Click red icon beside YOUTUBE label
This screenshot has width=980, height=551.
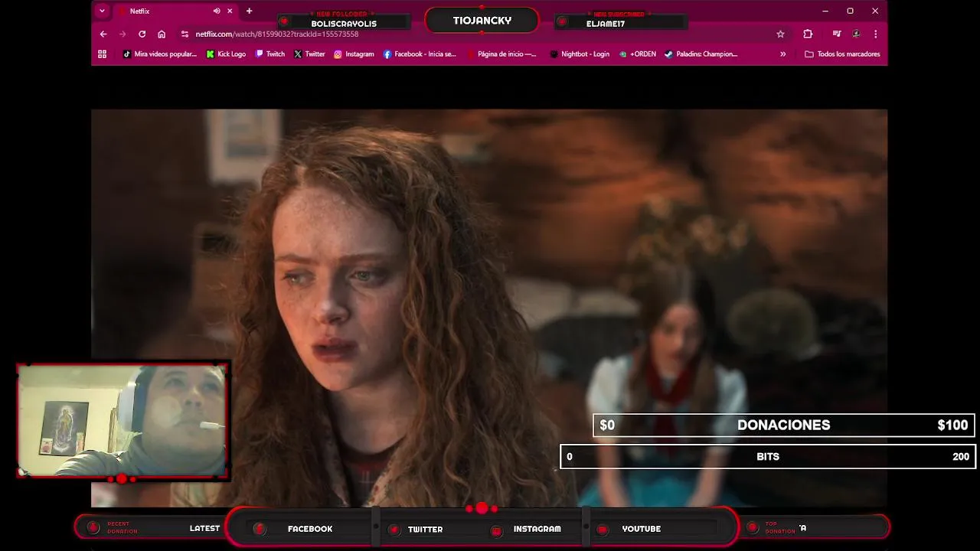603,530
